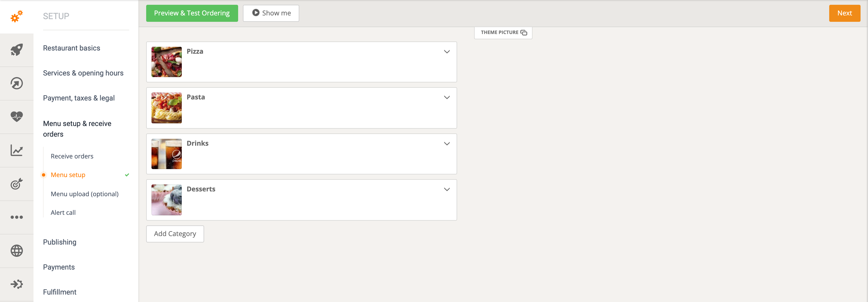Viewport: 868px width, 302px height.
Task: Expand the Pasta category chevron
Action: 446,97
